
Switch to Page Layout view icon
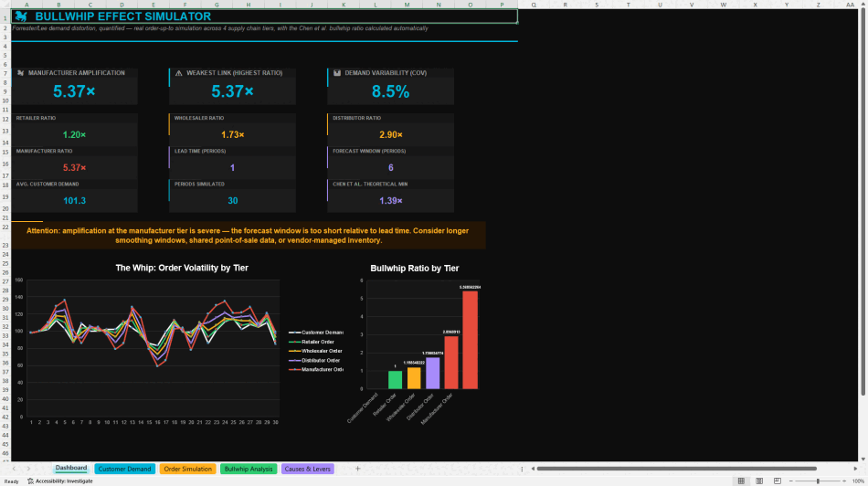click(x=759, y=481)
